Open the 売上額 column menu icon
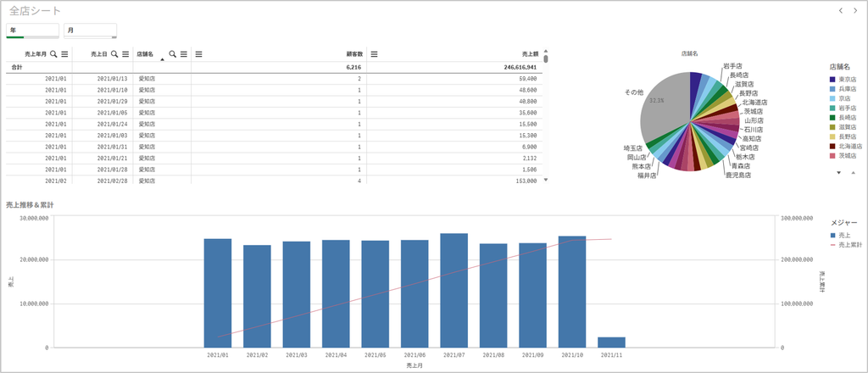The height and width of the screenshot is (373, 868). tap(374, 53)
